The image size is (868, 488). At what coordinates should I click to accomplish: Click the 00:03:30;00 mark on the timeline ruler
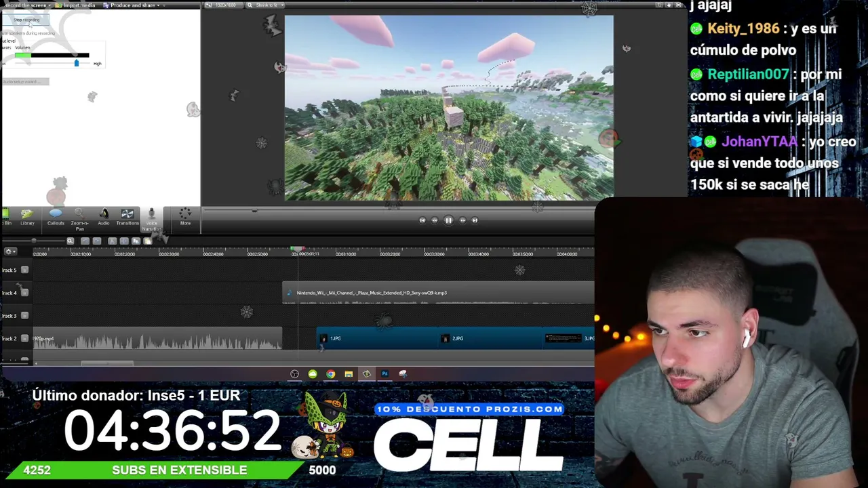434,254
